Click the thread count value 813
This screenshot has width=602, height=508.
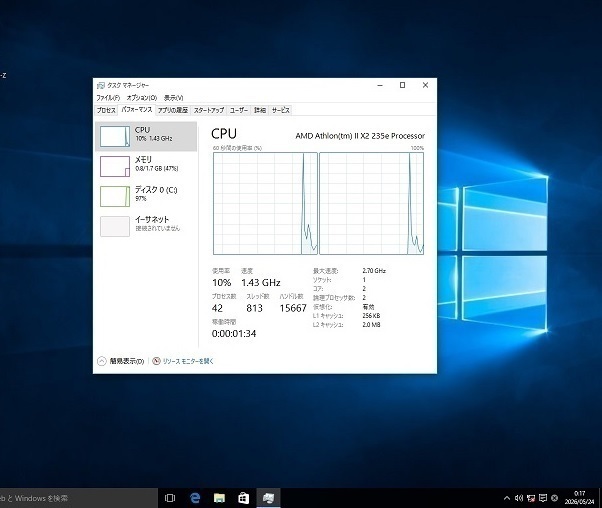(255, 308)
